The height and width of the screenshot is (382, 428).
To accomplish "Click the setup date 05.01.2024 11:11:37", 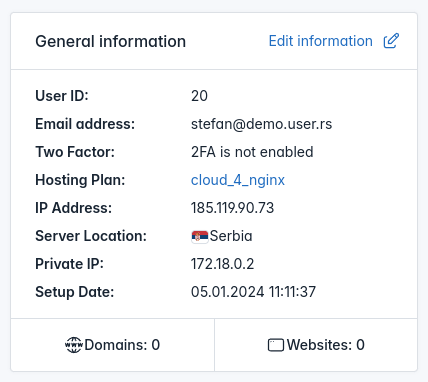I will coord(253,292).
